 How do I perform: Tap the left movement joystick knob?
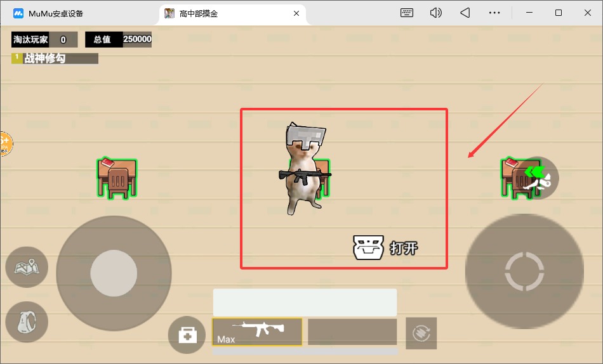pyautogui.click(x=114, y=273)
